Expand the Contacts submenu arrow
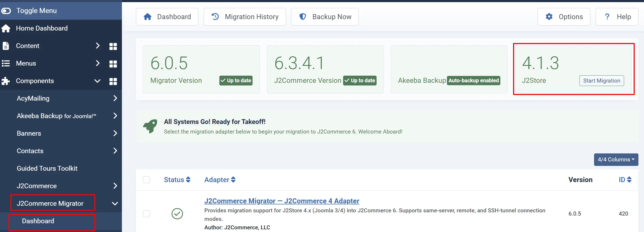The width and height of the screenshot is (644, 232). [x=115, y=151]
